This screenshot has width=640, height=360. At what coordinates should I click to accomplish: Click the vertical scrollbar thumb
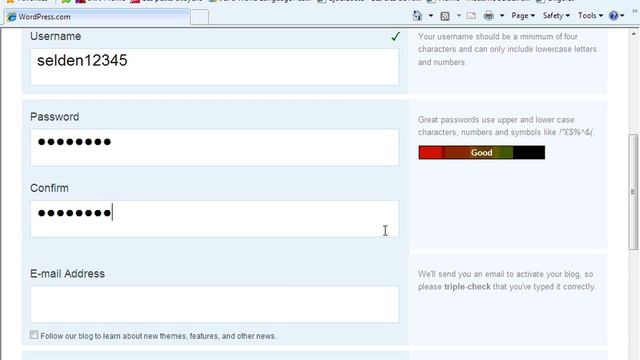click(x=633, y=192)
